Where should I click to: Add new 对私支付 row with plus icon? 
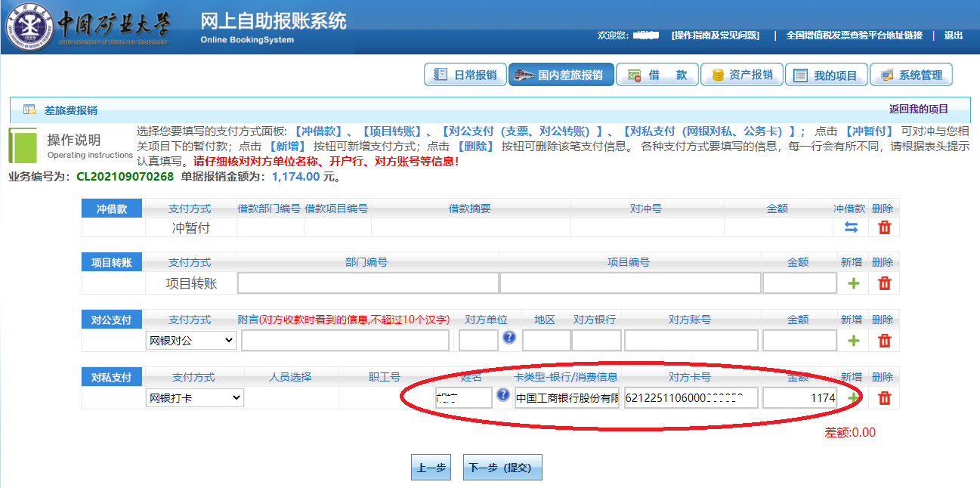pyautogui.click(x=853, y=398)
